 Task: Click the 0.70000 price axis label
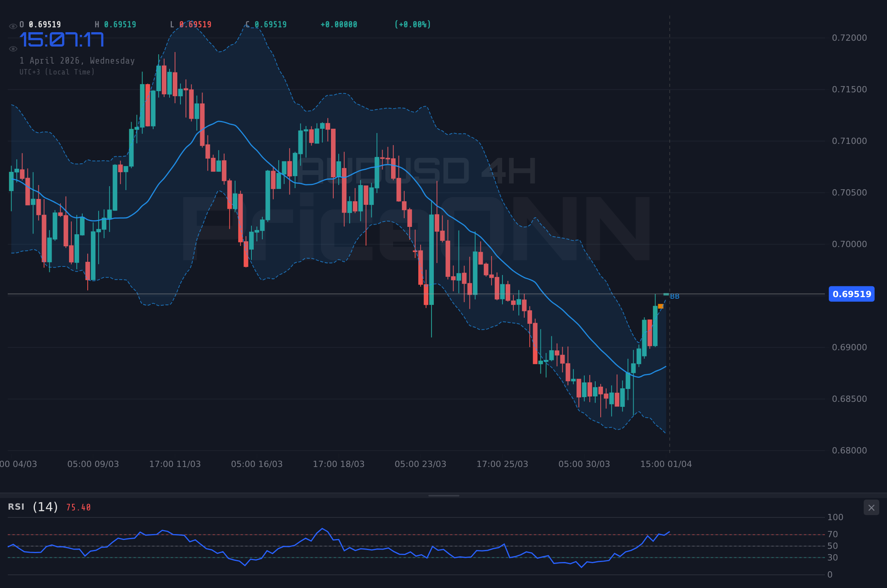coord(849,244)
